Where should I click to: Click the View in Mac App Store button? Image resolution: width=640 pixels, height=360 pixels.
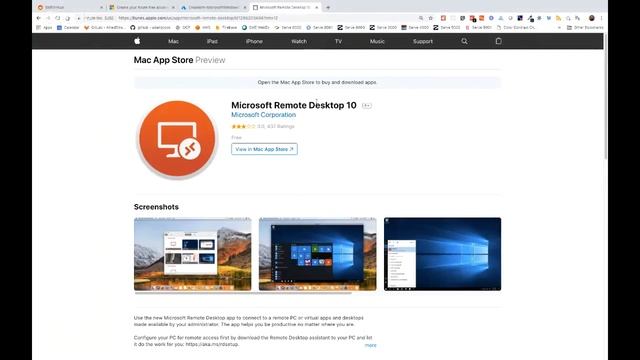pyautogui.click(x=264, y=149)
